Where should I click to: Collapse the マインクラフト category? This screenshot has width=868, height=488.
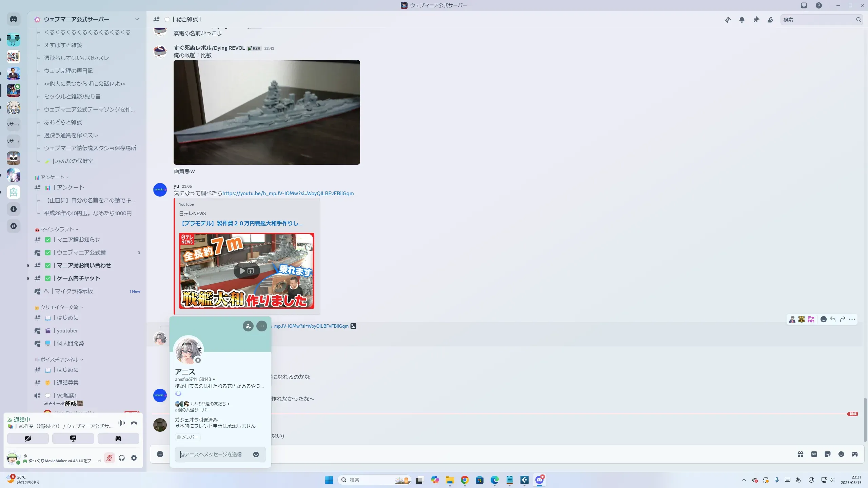click(x=57, y=229)
